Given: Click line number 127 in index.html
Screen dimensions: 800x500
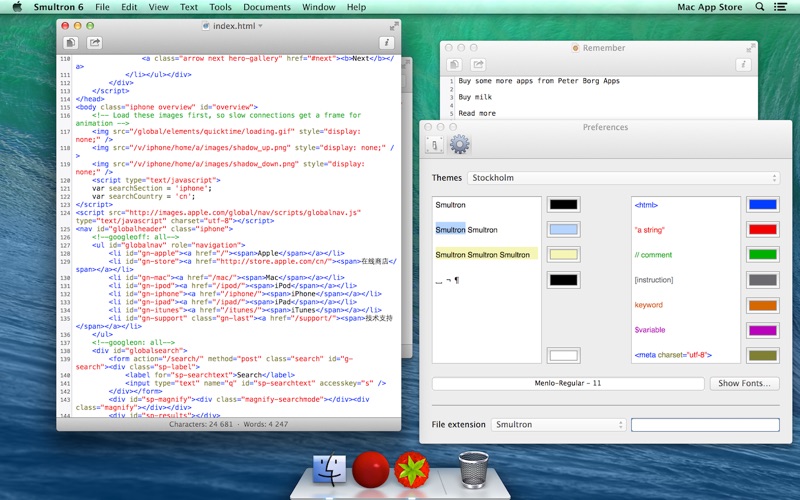Looking at the screenshot, I should 65,245.
